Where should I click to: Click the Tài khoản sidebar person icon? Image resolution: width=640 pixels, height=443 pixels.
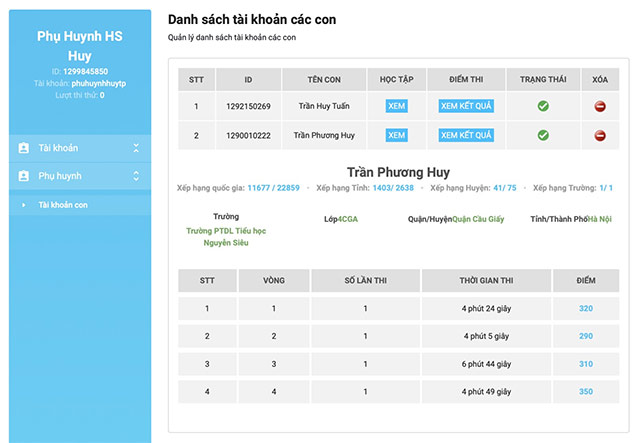coord(24,148)
